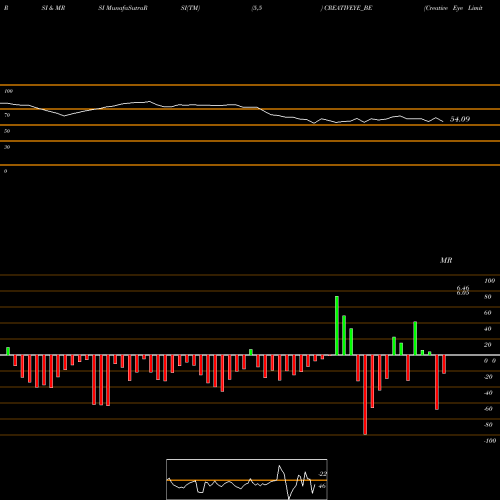Select the CREATIVEYE_BE ticker text in header
500x500 pixels.
click(348, 8)
